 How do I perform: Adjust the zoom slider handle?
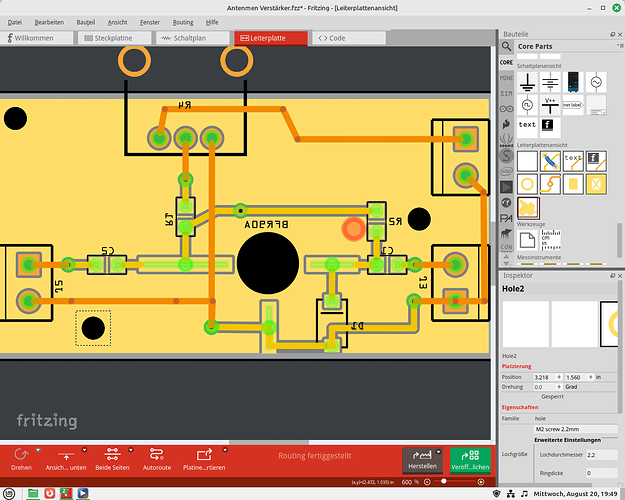click(444, 482)
